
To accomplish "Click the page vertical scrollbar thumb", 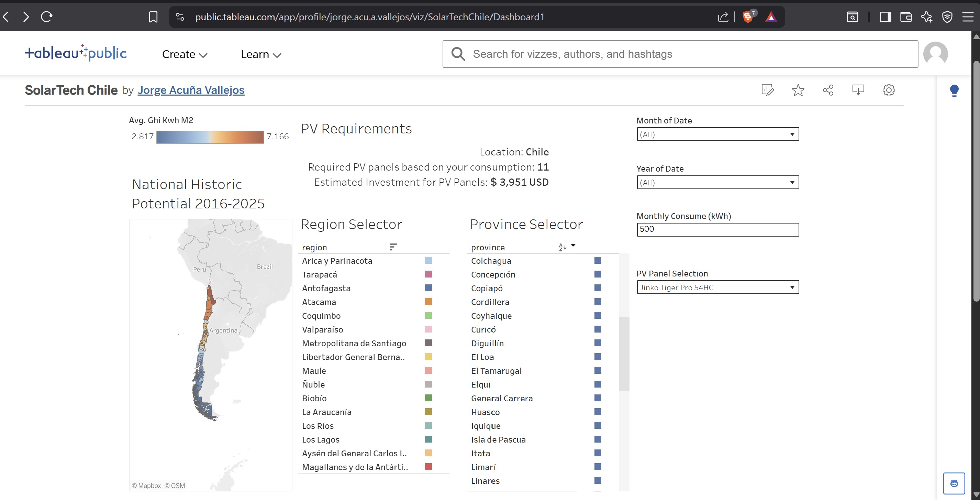I will point(976,181).
